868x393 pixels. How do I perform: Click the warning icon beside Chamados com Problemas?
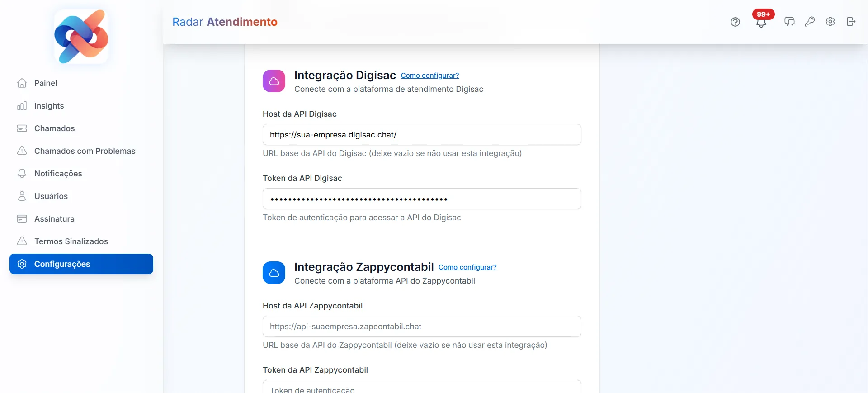point(22,151)
